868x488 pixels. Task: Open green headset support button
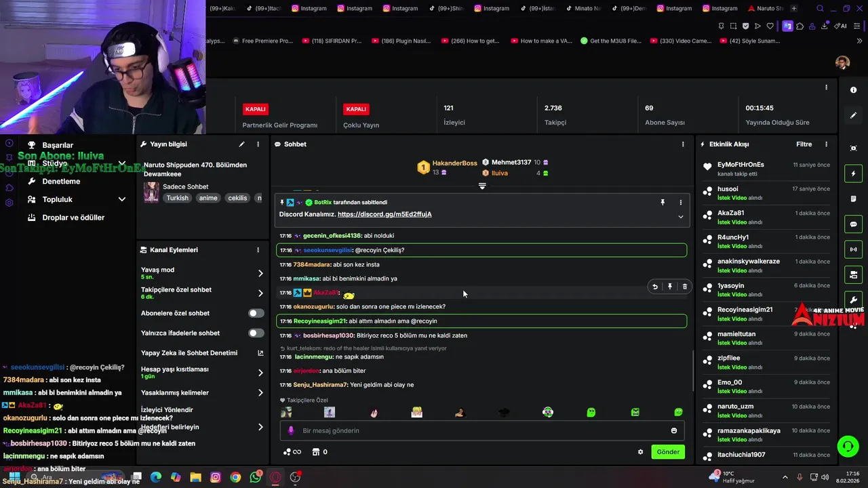(847, 446)
